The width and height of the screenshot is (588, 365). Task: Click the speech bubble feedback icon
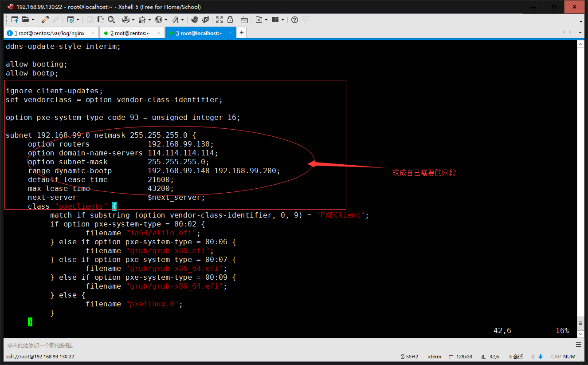click(306, 20)
